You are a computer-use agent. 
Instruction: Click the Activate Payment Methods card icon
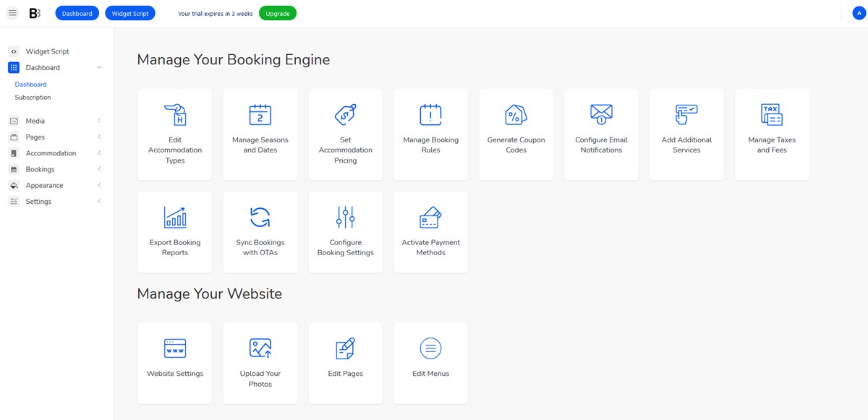[431, 217]
